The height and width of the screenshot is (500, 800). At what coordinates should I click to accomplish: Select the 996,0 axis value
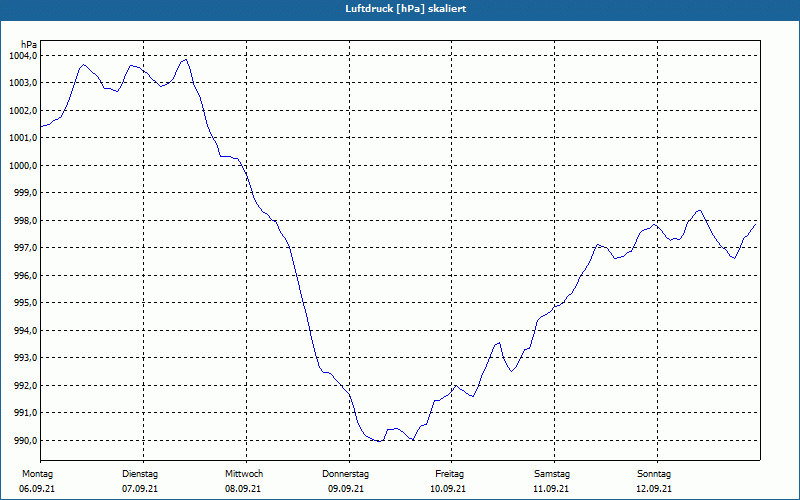[x=26, y=276]
